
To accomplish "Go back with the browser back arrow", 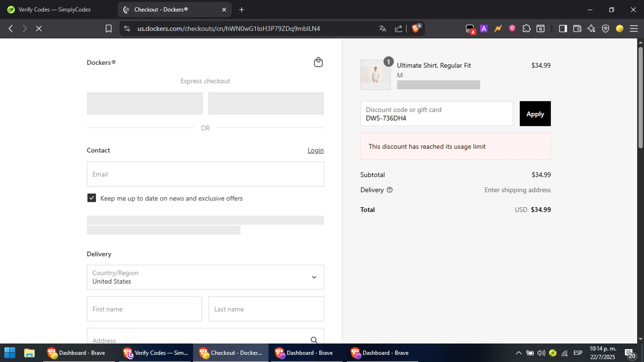I will [11, 28].
